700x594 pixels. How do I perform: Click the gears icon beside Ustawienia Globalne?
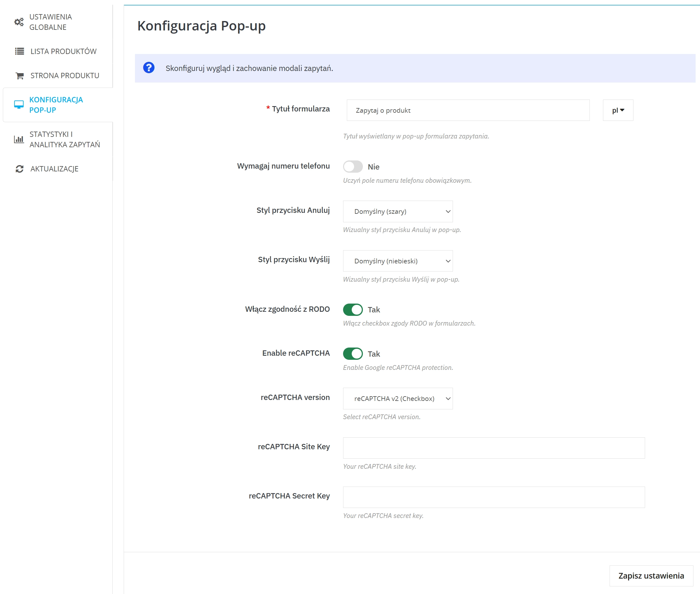pyautogui.click(x=19, y=22)
